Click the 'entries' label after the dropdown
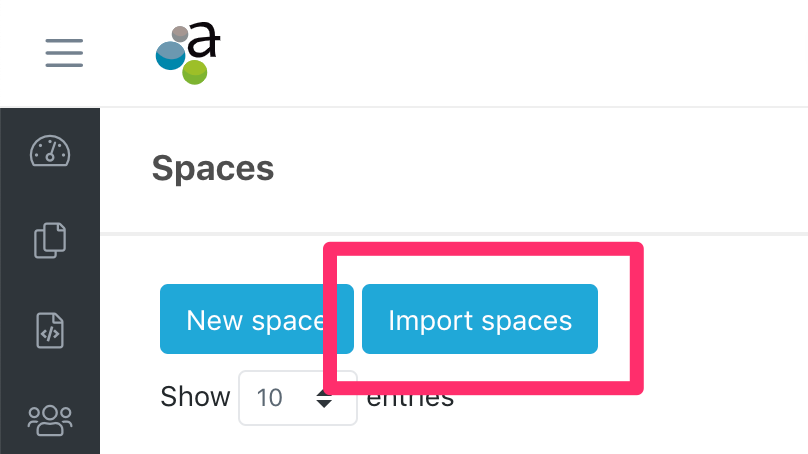The image size is (808, 454). click(x=410, y=398)
